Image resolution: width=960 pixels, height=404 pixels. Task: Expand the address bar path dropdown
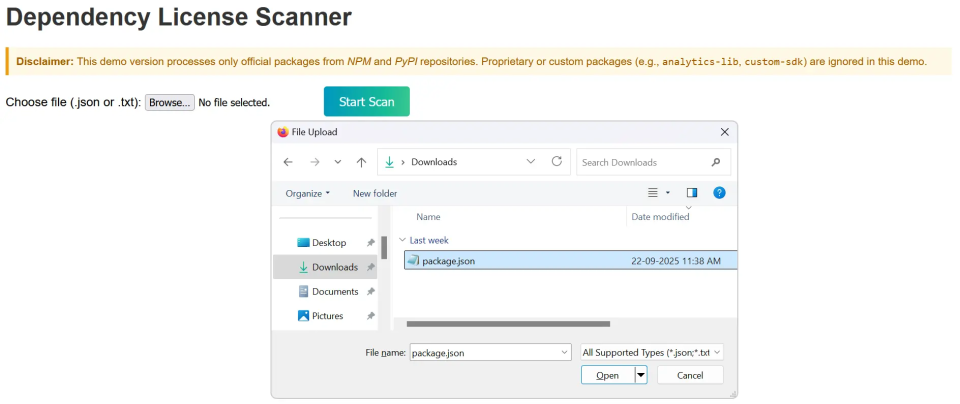click(530, 162)
